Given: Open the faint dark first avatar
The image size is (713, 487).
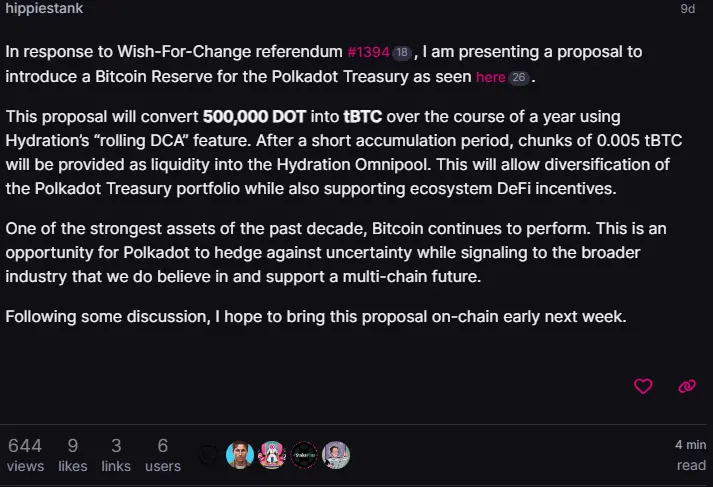Looking at the screenshot, I should (x=208, y=455).
